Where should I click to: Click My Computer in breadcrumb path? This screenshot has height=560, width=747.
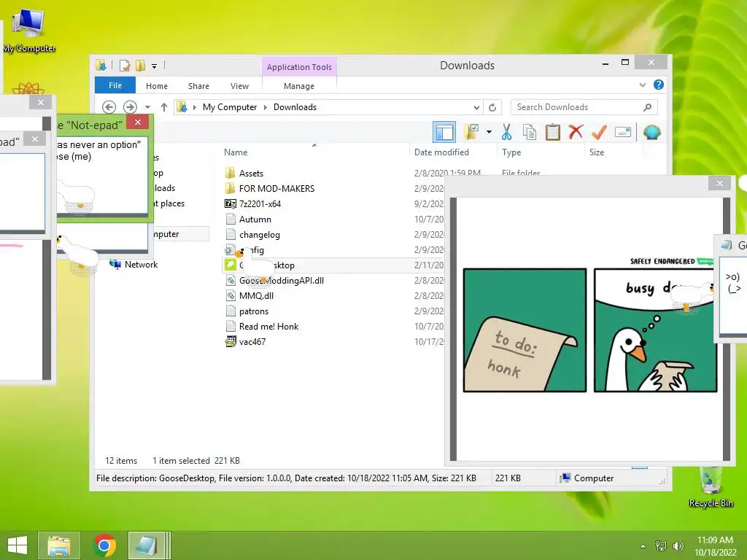[x=230, y=107]
